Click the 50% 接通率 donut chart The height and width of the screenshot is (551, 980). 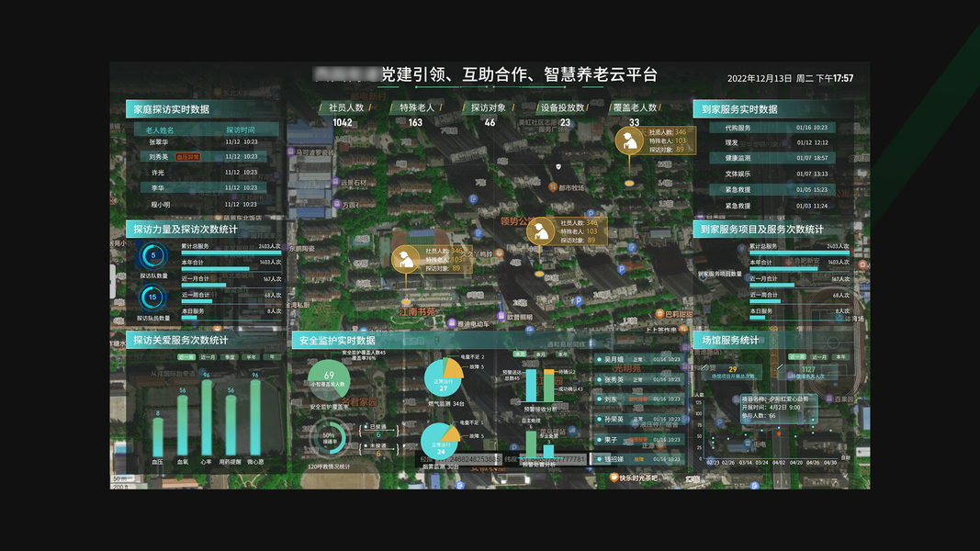[330, 436]
